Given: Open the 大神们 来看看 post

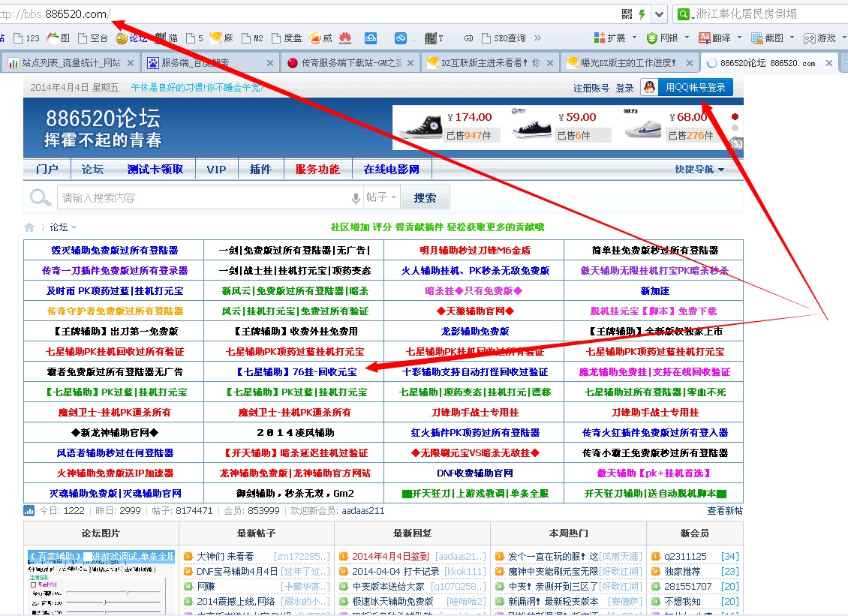Looking at the screenshot, I should (225, 557).
